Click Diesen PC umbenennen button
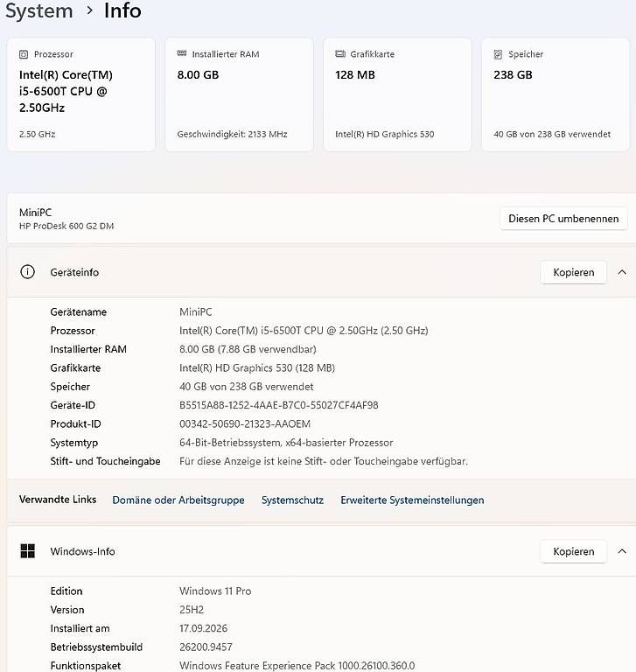 pos(563,219)
